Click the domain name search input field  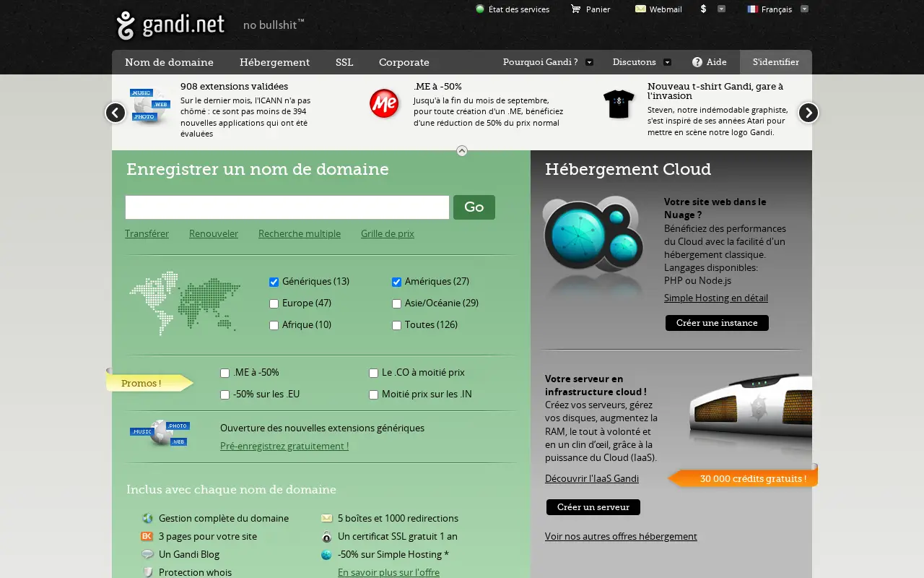click(287, 207)
